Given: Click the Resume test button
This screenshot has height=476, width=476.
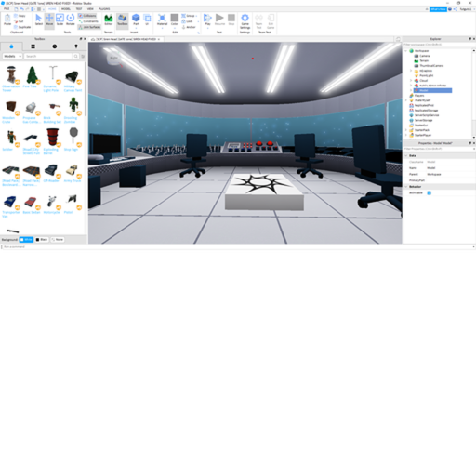Looking at the screenshot, I should 219,20.
